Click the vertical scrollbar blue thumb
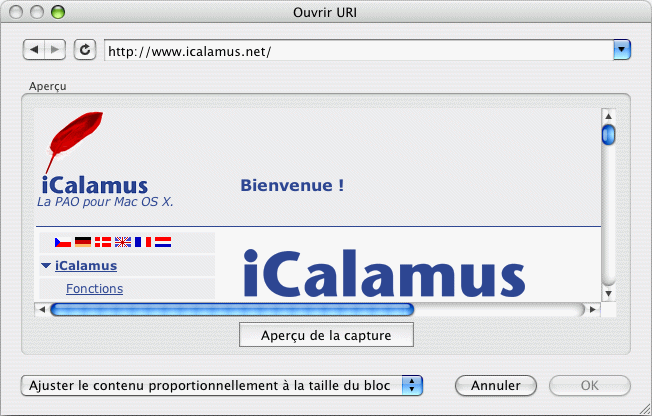Image resolution: width=652 pixels, height=416 pixels. (608, 135)
